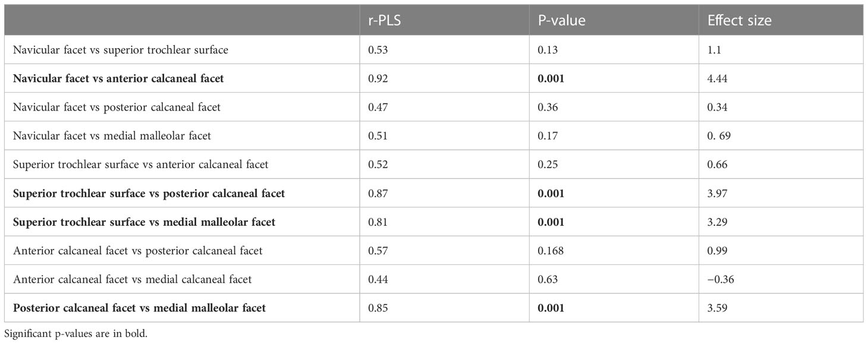Image resolution: width=868 pixels, height=344 pixels.
Task: Select Anterior calcaneal facet vs medial calcaneal facet
Action: pos(132,279)
